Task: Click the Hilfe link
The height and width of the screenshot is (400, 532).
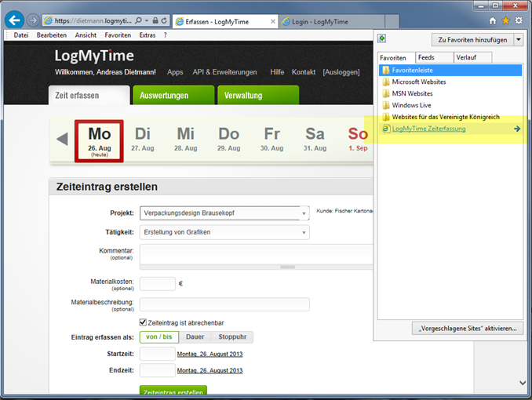Action: (277, 72)
